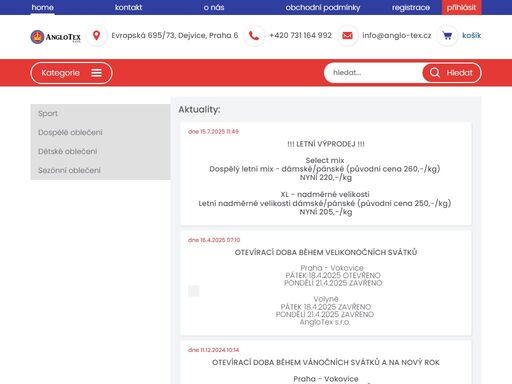This screenshot has width=512, height=384.
Task: Open obchodní podmínky page
Action: [323, 7]
